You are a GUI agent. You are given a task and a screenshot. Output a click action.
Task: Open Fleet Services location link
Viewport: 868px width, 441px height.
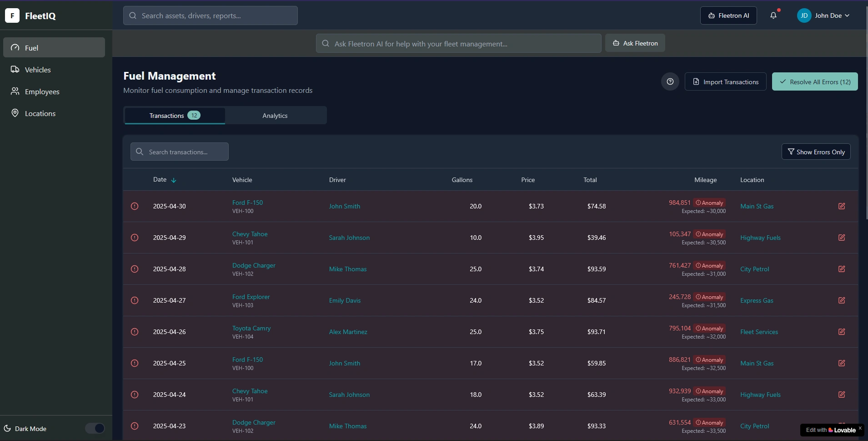tap(759, 332)
